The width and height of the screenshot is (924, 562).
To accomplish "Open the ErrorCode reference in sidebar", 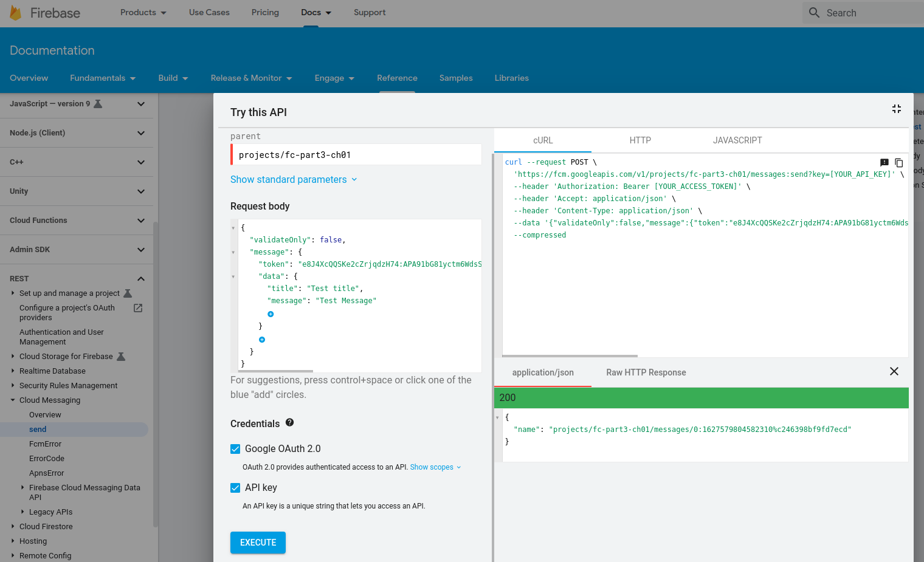I will 47,459.
